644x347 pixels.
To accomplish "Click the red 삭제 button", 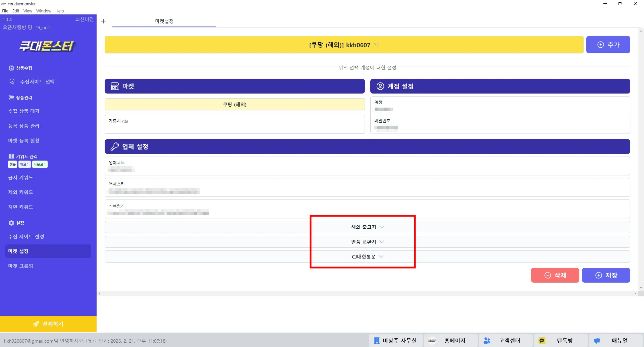I will pyautogui.click(x=555, y=275).
